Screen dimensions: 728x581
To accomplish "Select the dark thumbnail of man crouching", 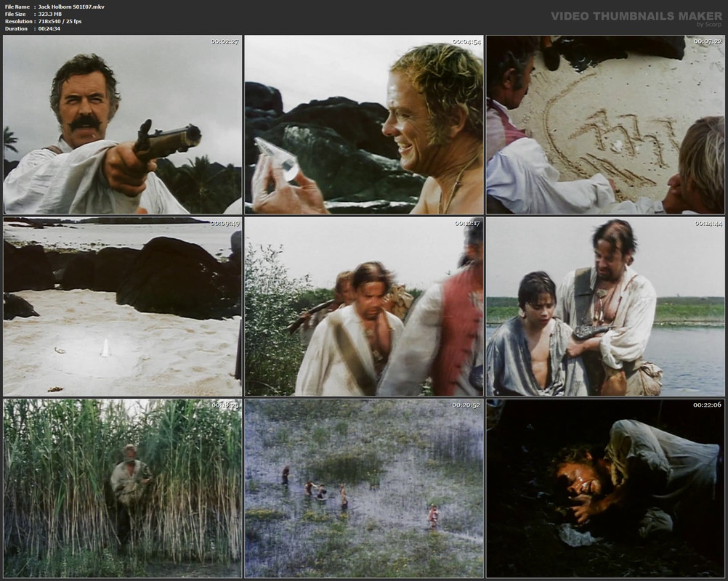I will [605, 488].
